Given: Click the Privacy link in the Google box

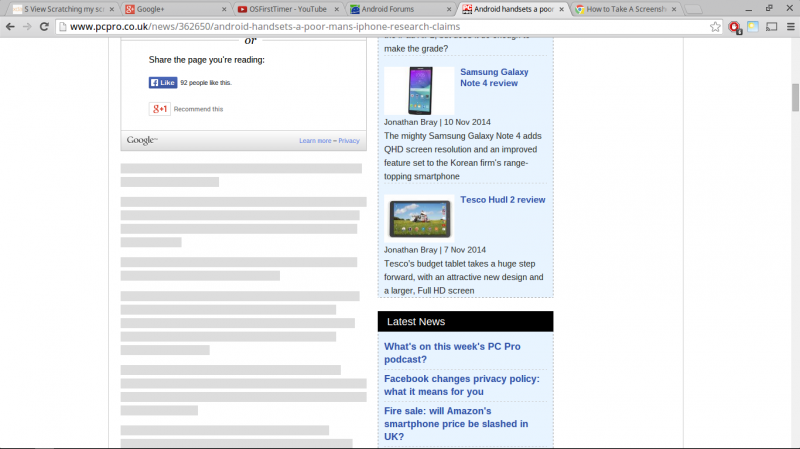Looking at the screenshot, I should 348,141.
